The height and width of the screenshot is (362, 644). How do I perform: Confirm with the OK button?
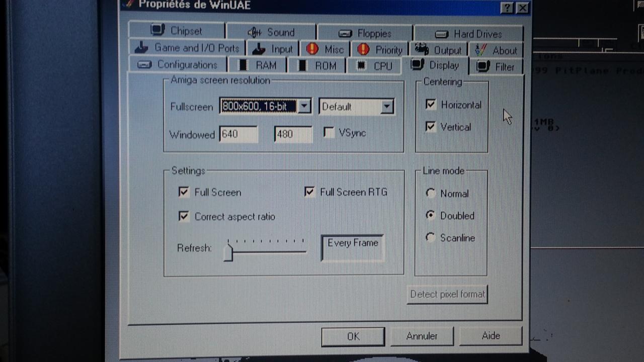353,336
